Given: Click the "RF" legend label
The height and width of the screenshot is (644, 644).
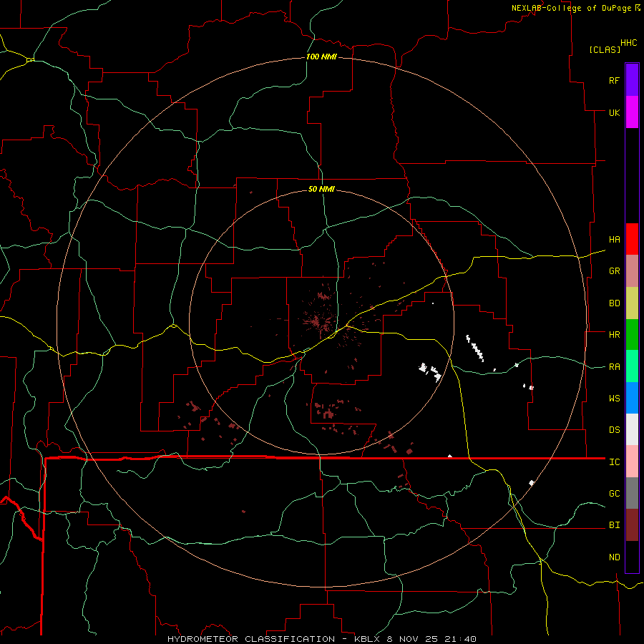Looking at the screenshot, I should point(614,80).
